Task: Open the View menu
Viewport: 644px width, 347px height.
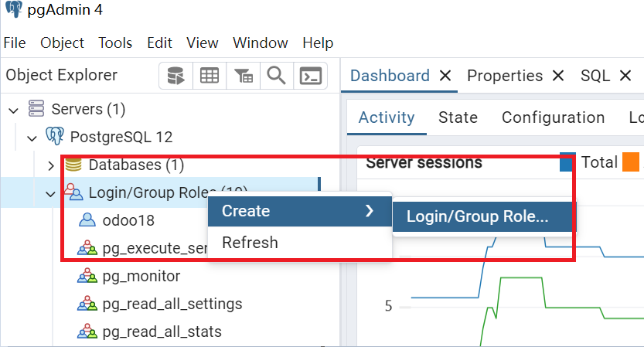Action: (x=202, y=43)
